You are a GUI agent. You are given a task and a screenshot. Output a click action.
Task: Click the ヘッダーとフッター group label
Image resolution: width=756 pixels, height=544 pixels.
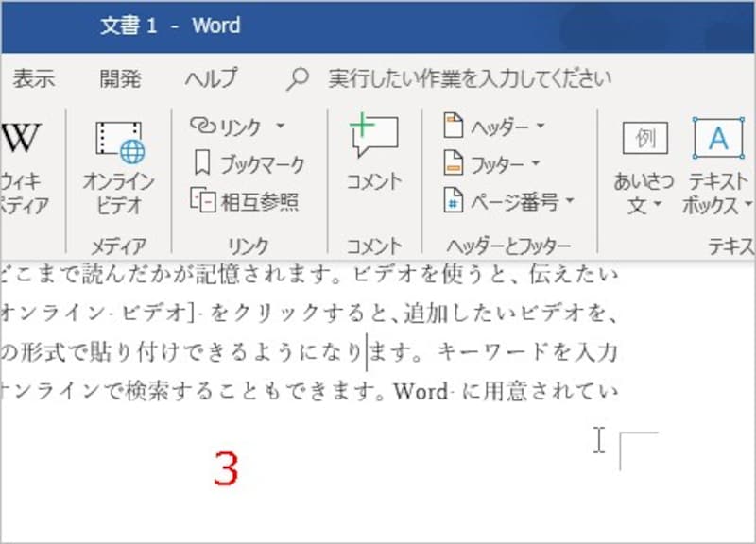pos(508,246)
